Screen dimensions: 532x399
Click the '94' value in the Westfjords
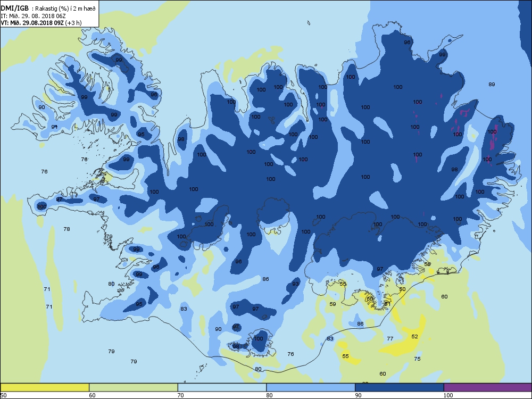[x=54, y=127]
